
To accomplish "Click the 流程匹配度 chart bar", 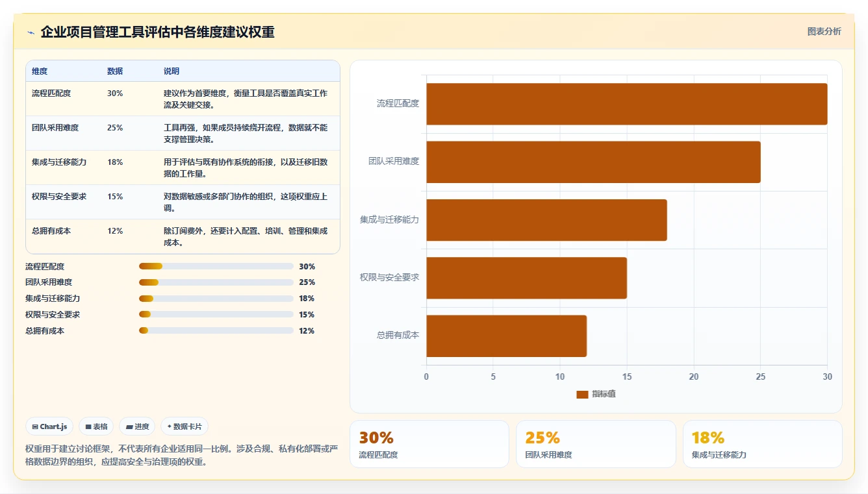I will [x=626, y=104].
